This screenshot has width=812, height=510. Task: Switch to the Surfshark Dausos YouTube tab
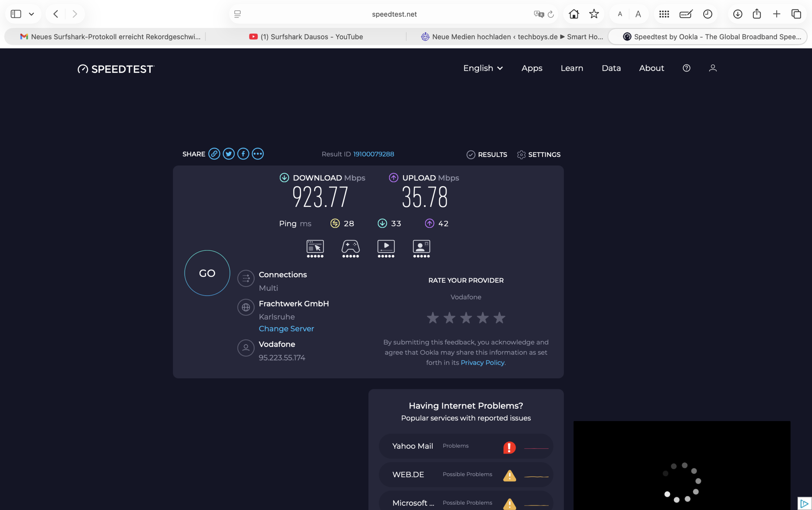(x=306, y=36)
